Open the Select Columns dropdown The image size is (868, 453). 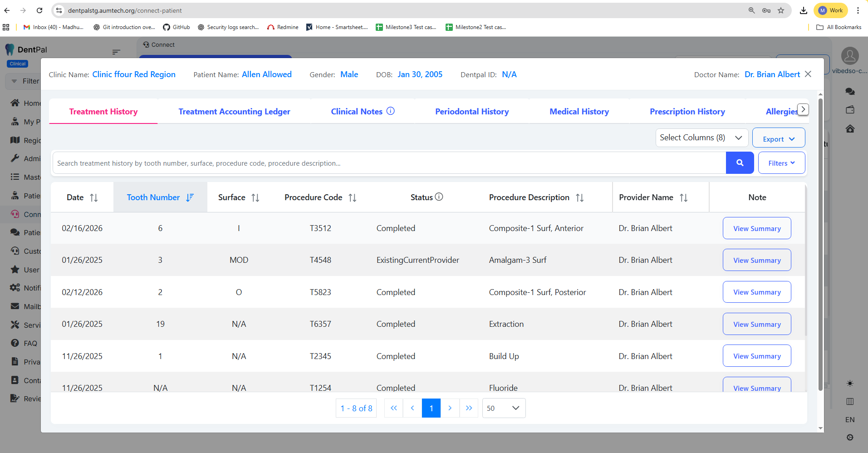coord(701,138)
